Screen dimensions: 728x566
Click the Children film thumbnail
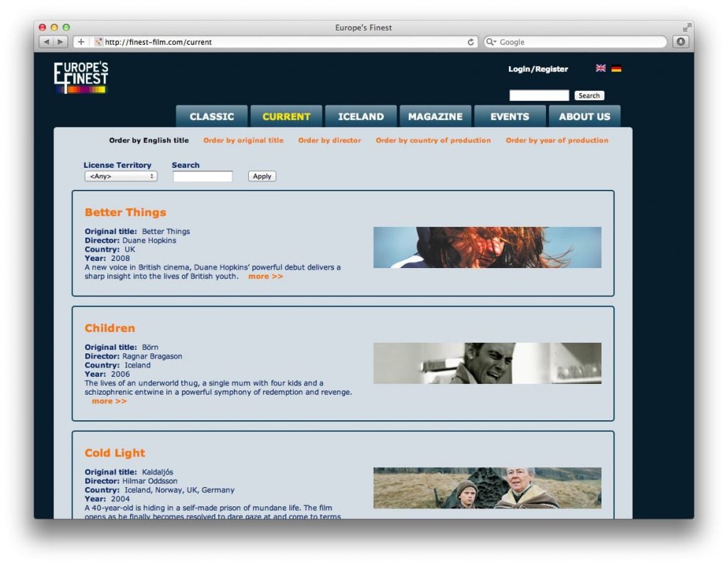(487, 363)
